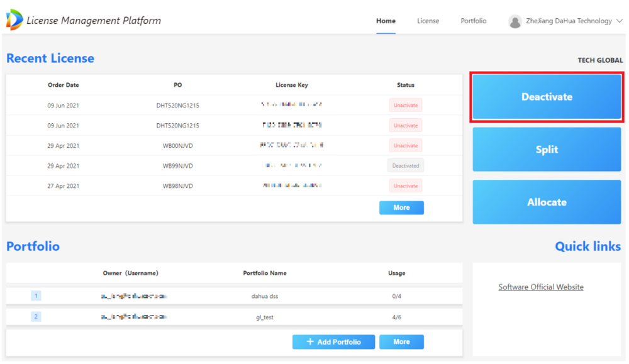Switch to the License tab

428,21
